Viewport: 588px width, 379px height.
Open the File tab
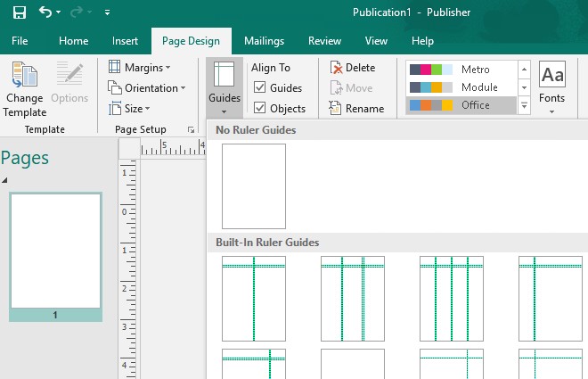point(20,40)
